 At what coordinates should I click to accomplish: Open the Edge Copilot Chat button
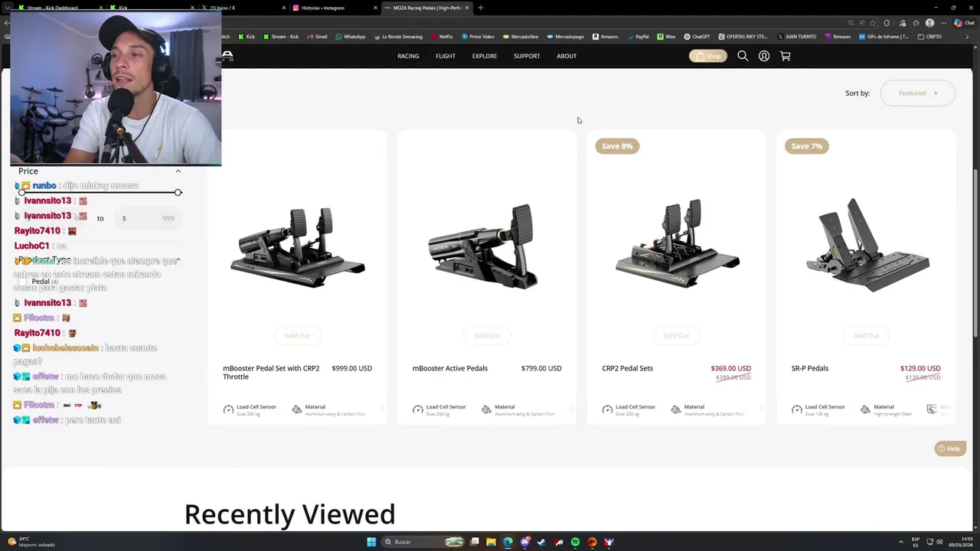tap(964, 23)
